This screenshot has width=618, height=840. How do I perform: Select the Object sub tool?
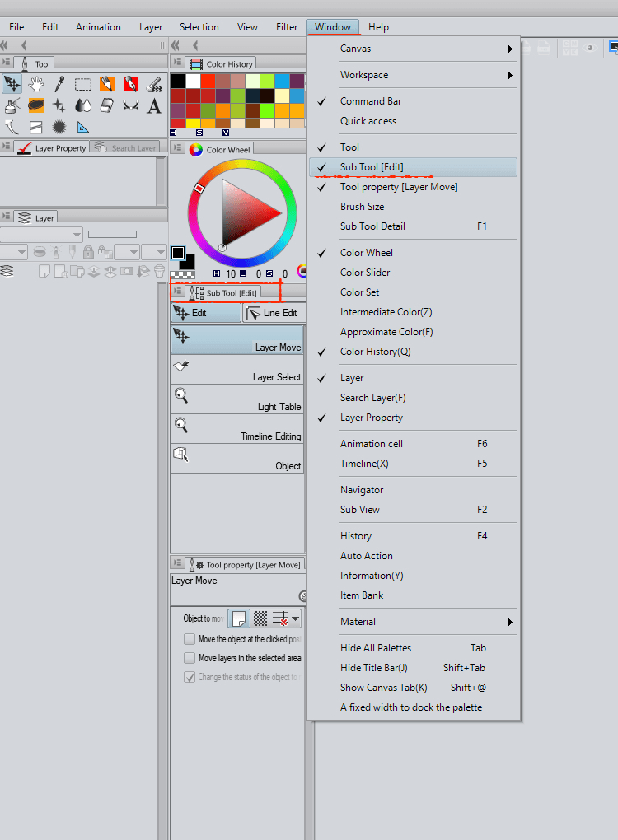click(x=237, y=459)
